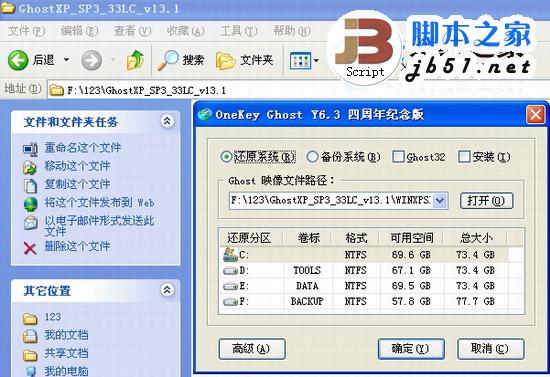Go back with the green Back arrow

18,60
